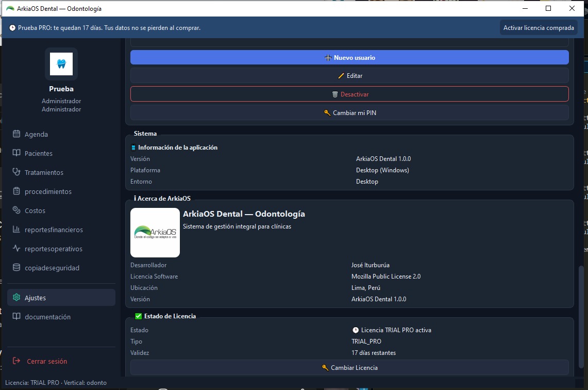Click the red Desactivar button
This screenshot has height=390, width=588.
pyautogui.click(x=349, y=94)
